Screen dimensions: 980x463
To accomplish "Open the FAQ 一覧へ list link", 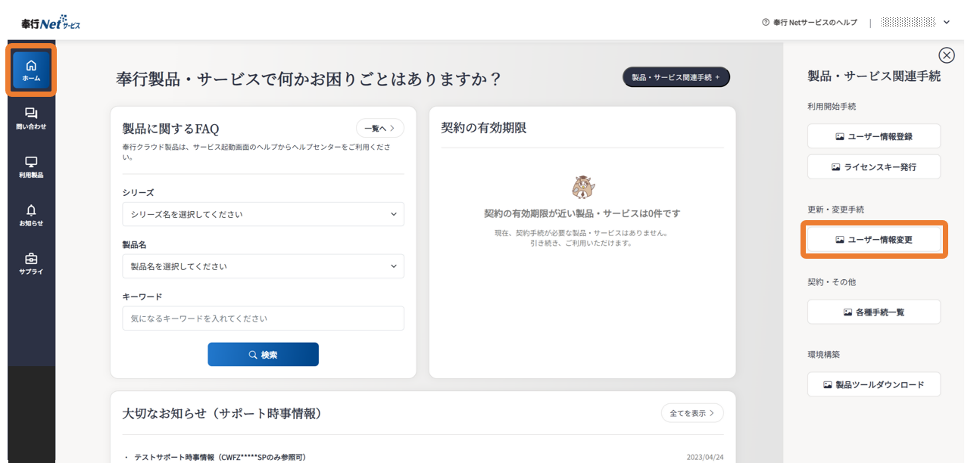I will (x=380, y=128).
